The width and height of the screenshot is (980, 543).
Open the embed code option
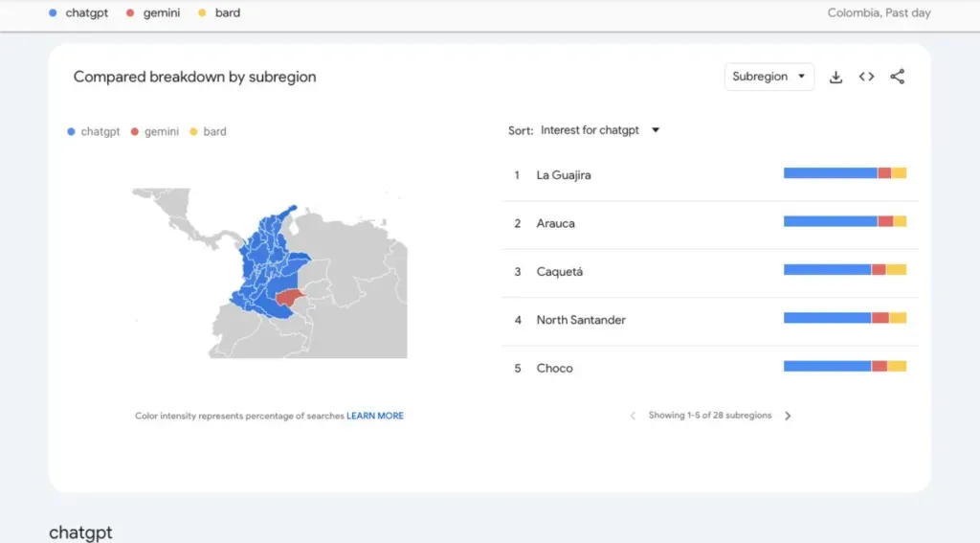coord(866,77)
